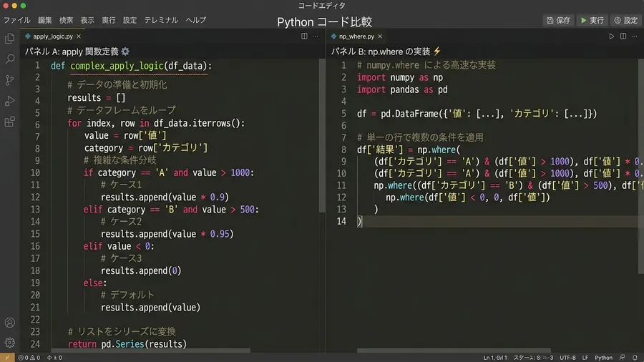644x362 pixels.
Task: Click the Python file icon on apply_logic.py tab
Action: click(28, 36)
